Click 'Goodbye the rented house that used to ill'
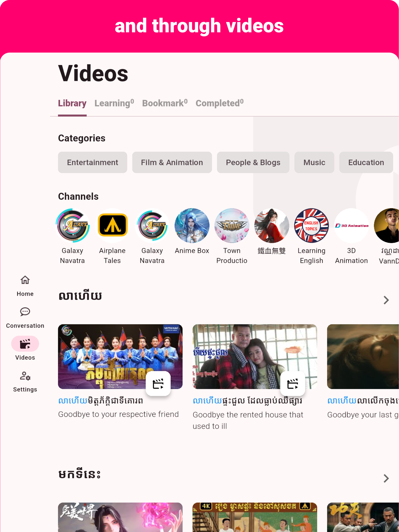399x532 pixels. pyautogui.click(x=248, y=420)
